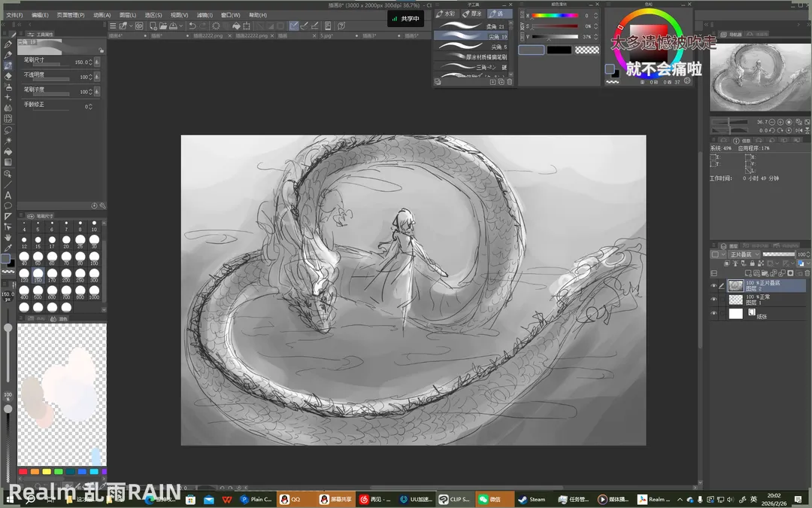This screenshot has width=812, height=508.
Task: Click the Undo arrow in the command bar
Action: 192,26
